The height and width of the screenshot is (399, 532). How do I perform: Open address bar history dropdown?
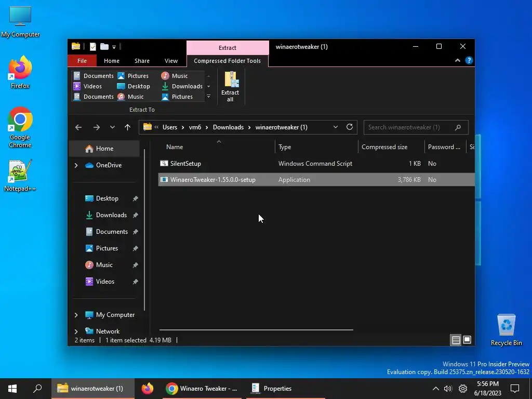tap(335, 127)
